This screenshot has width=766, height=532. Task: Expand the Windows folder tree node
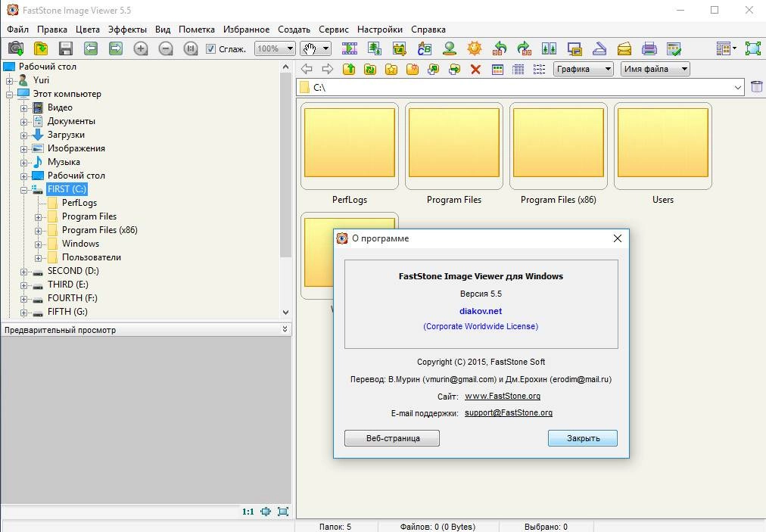(x=38, y=244)
